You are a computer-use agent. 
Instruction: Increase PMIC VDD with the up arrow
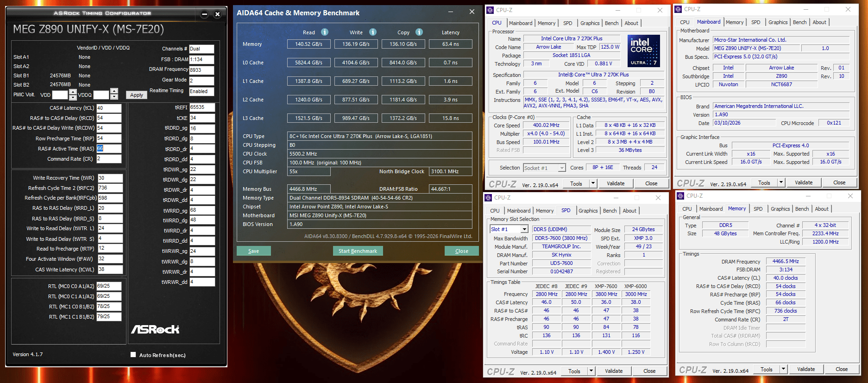(73, 92)
